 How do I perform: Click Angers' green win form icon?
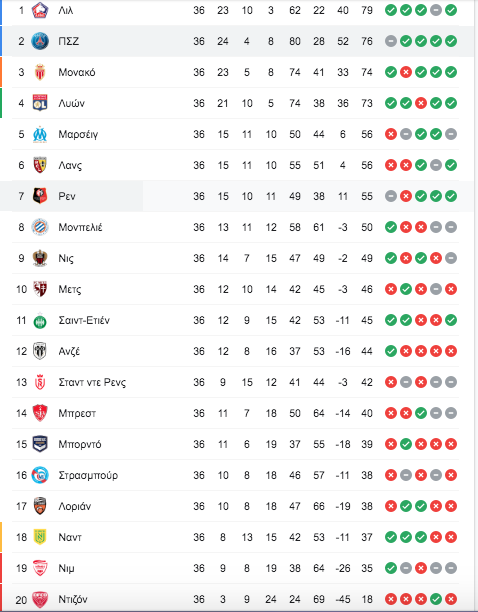pos(391,351)
